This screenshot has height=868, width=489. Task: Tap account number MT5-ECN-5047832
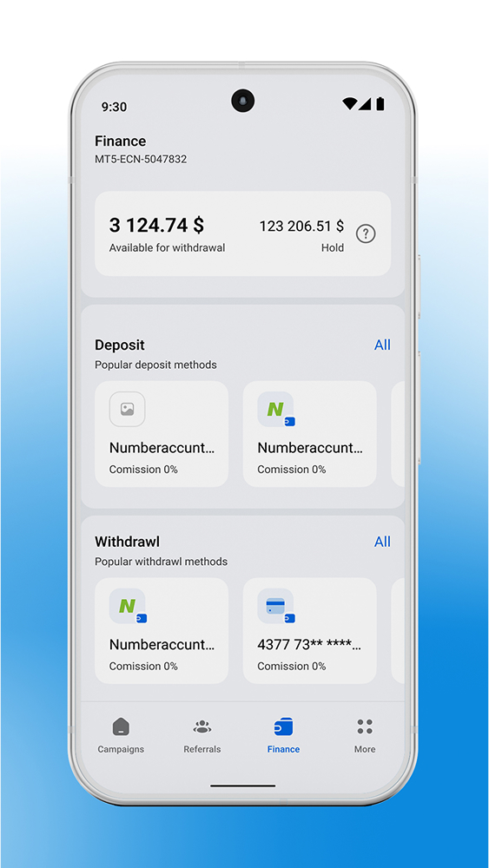pyautogui.click(x=141, y=160)
